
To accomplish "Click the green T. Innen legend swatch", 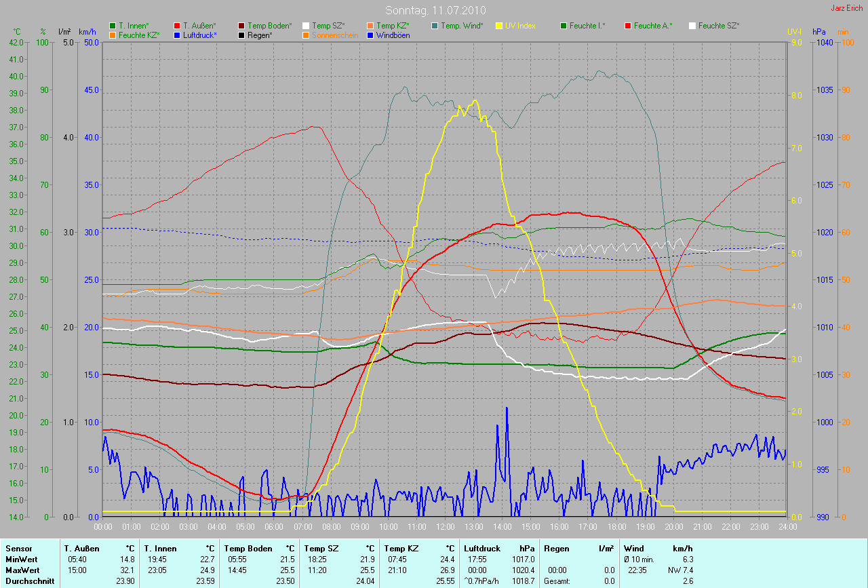I will [113, 26].
